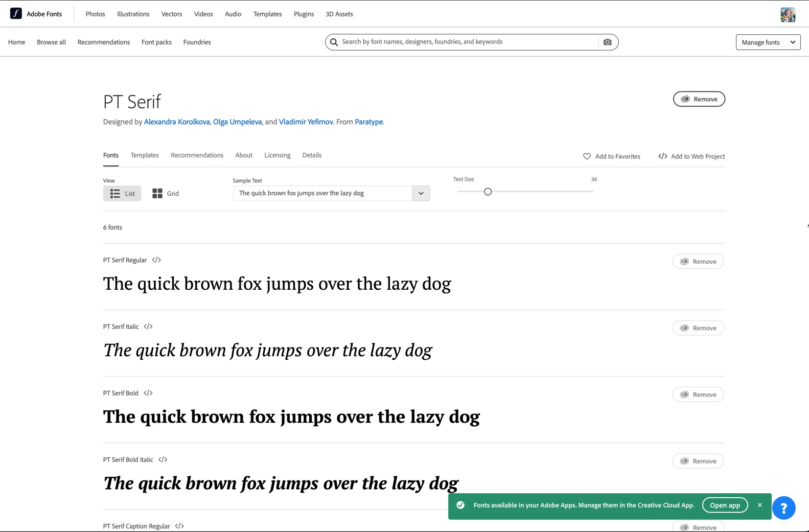Open Vectors in Adobe top bar
Image resolution: width=809 pixels, height=532 pixels.
pos(171,14)
